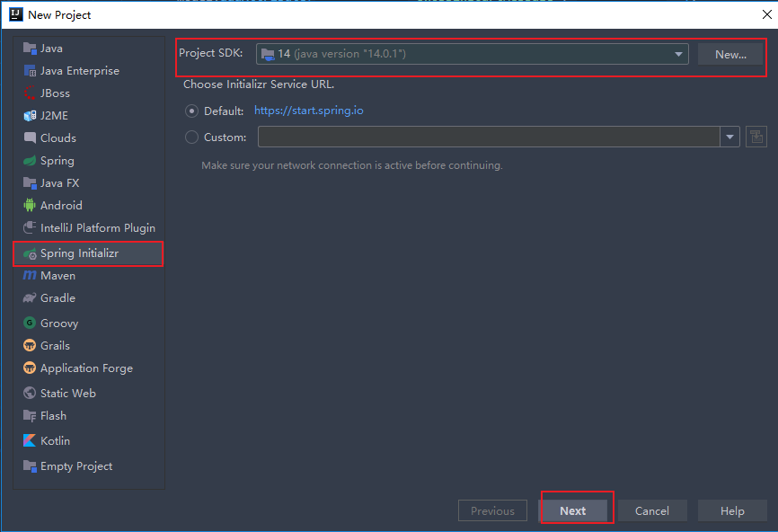Open the https://start.spring.io link
The image size is (778, 532).
309,111
